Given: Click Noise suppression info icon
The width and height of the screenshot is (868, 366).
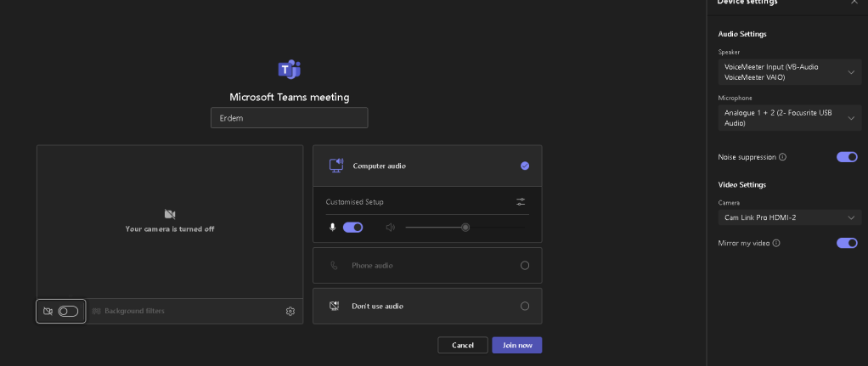Looking at the screenshot, I should [x=783, y=157].
